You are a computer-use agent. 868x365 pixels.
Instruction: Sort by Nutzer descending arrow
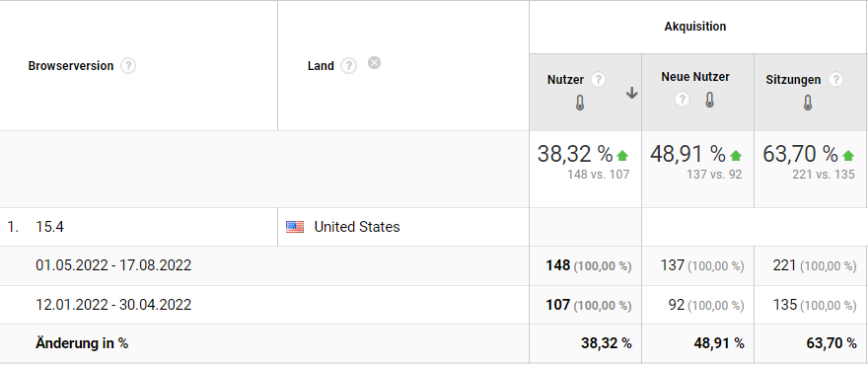click(x=631, y=94)
